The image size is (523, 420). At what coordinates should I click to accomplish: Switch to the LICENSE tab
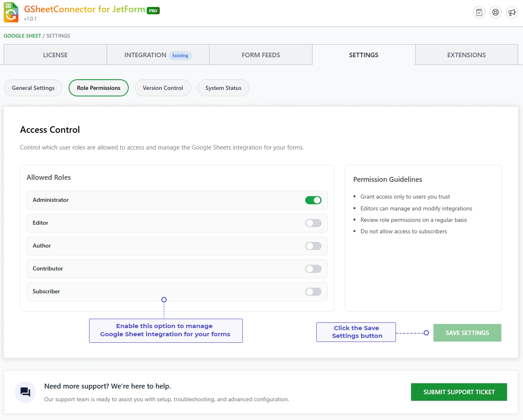coord(55,55)
